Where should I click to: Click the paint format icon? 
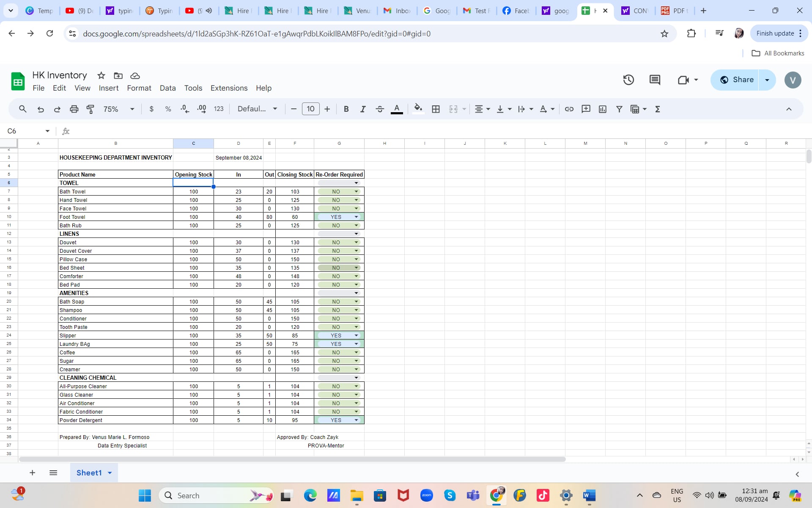click(90, 109)
